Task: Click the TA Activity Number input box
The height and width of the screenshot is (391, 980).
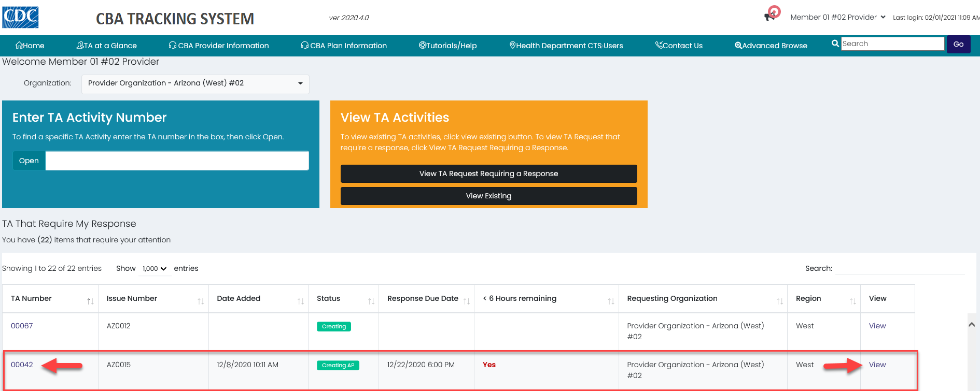Action: point(177,161)
